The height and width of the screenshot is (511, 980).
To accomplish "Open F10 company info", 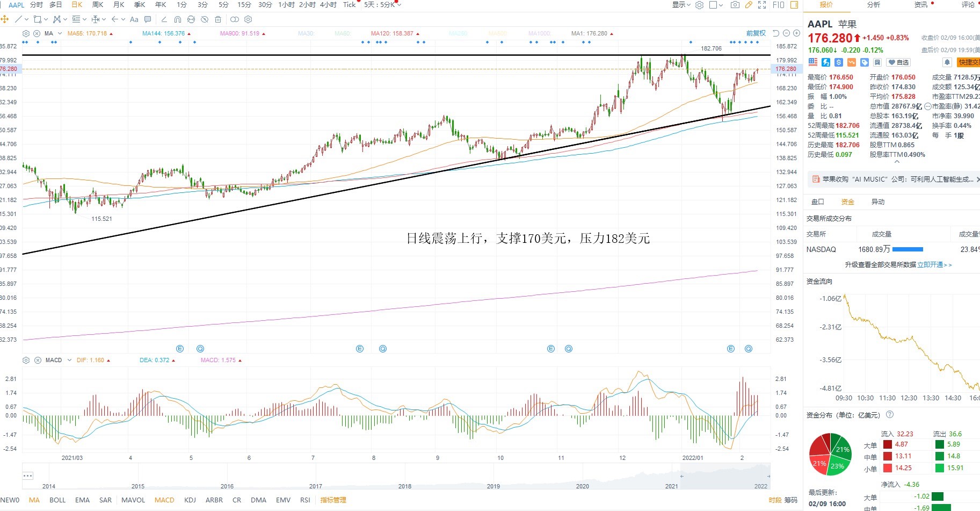I will (779, 5).
